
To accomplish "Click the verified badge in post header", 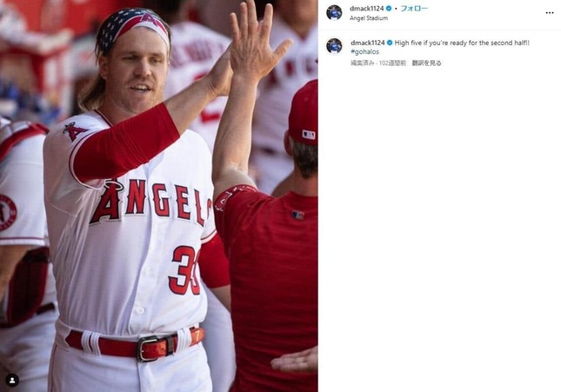I will click(388, 8).
